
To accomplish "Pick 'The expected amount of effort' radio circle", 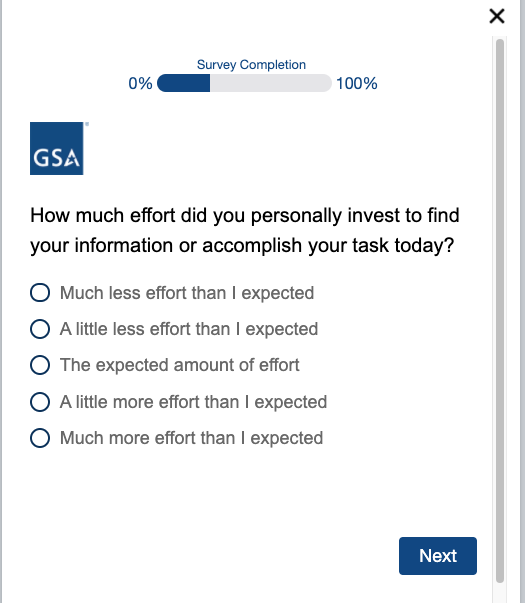I will [40, 365].
